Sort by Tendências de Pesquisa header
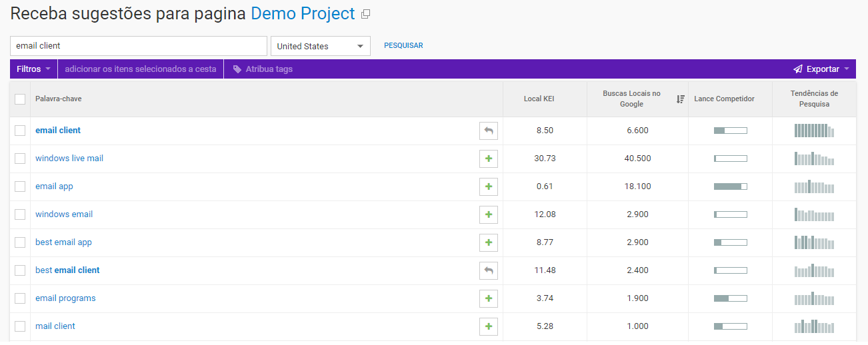868x345 pixels. pyautogui.click(x=814, y=99)
